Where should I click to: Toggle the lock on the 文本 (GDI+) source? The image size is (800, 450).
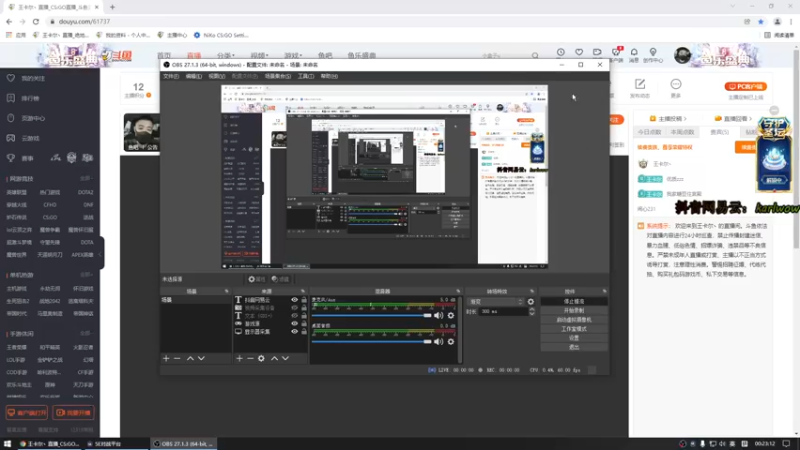(304, 316)
